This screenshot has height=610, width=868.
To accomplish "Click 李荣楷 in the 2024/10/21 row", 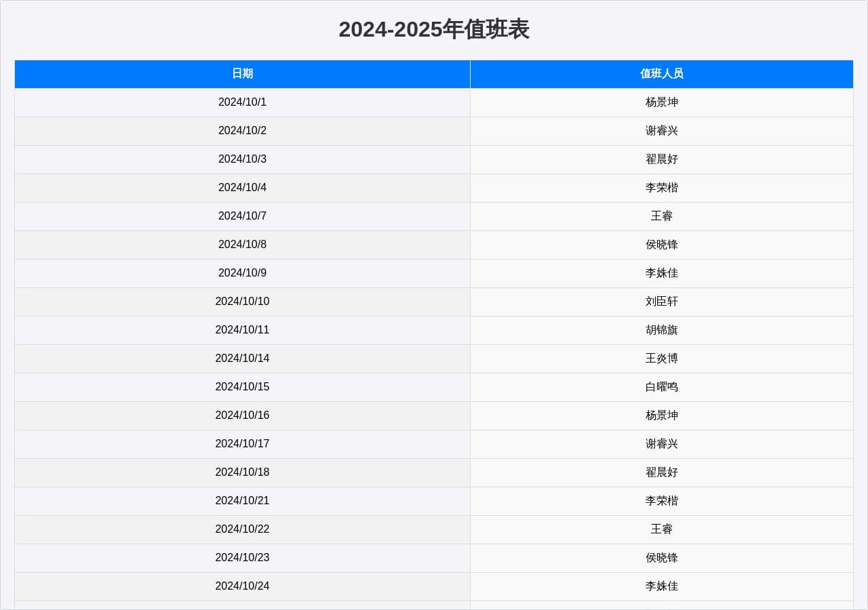I will (662, 501).
